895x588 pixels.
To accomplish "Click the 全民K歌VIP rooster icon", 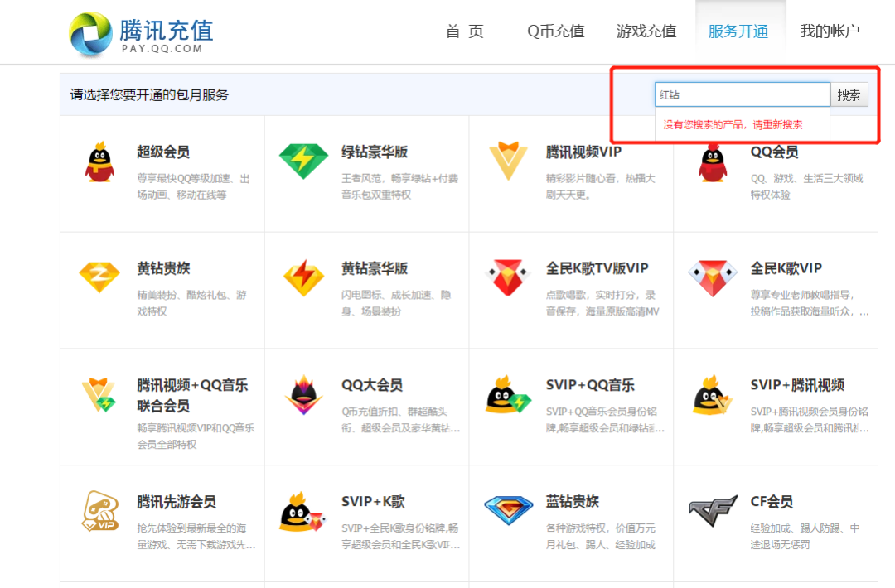I will (713, 278).
